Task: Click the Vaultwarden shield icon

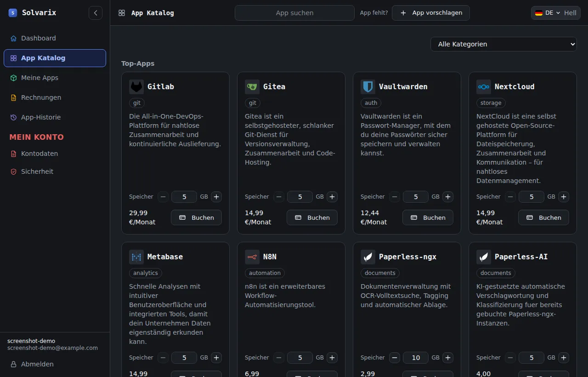Action: pyautogui.click(x=368, y=87)
